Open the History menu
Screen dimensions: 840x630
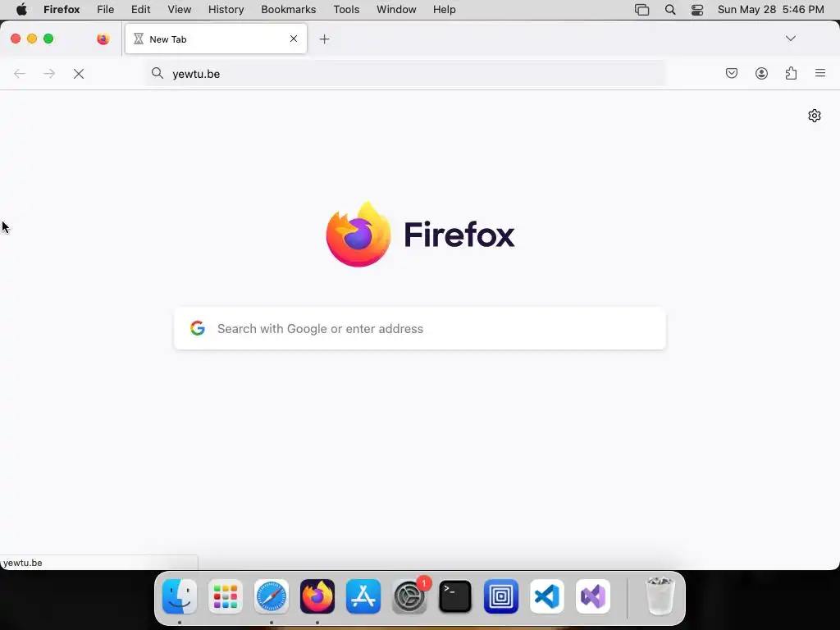[226, 10]
